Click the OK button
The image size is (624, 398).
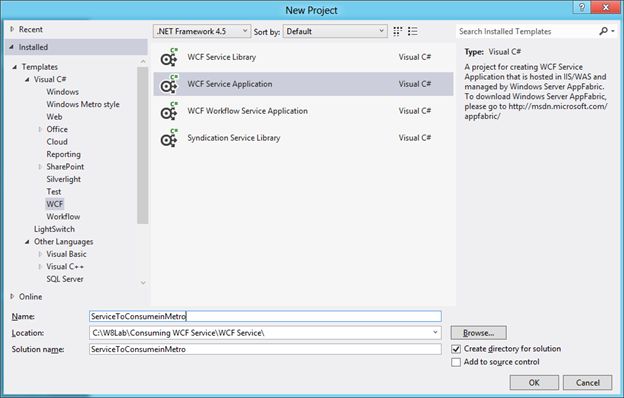[x=534, y=382]
